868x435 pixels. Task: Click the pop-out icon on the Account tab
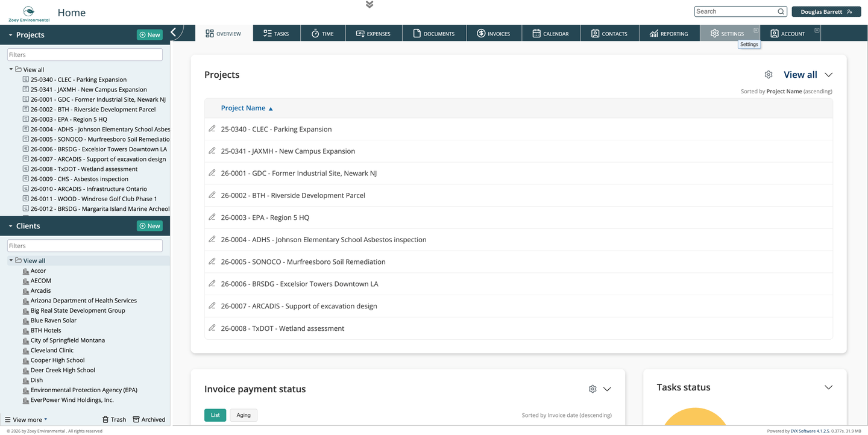(817, 30)
